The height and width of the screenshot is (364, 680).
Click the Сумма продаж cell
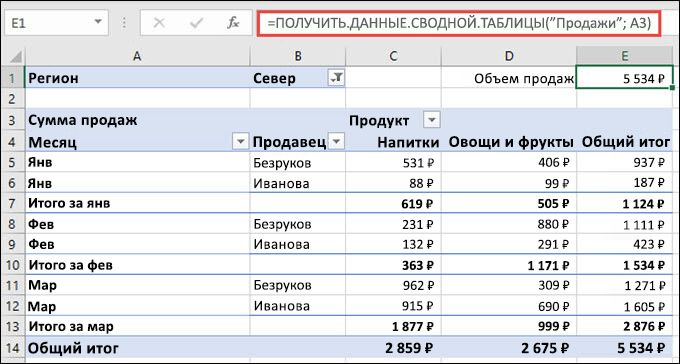click(137, 120)
